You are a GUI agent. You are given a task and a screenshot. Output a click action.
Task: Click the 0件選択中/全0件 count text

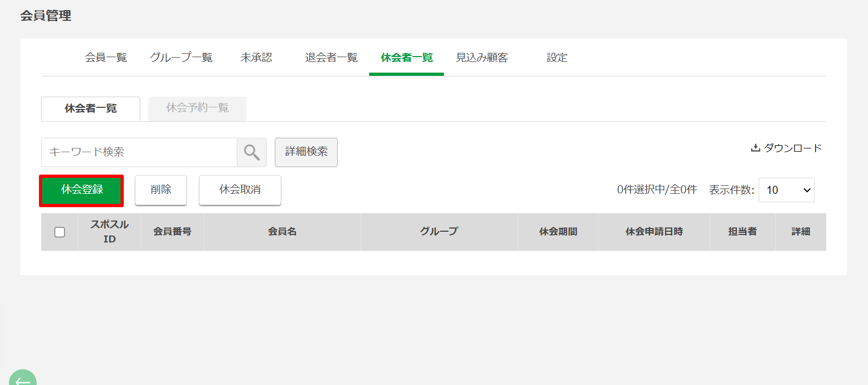tap(657, 190)
